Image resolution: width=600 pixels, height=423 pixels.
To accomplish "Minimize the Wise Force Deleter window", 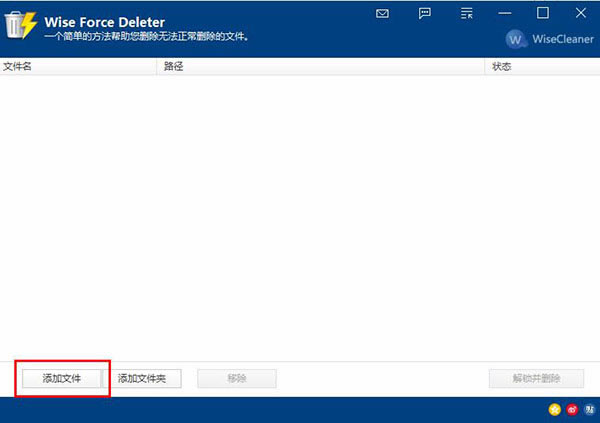I will coord(505,13).
